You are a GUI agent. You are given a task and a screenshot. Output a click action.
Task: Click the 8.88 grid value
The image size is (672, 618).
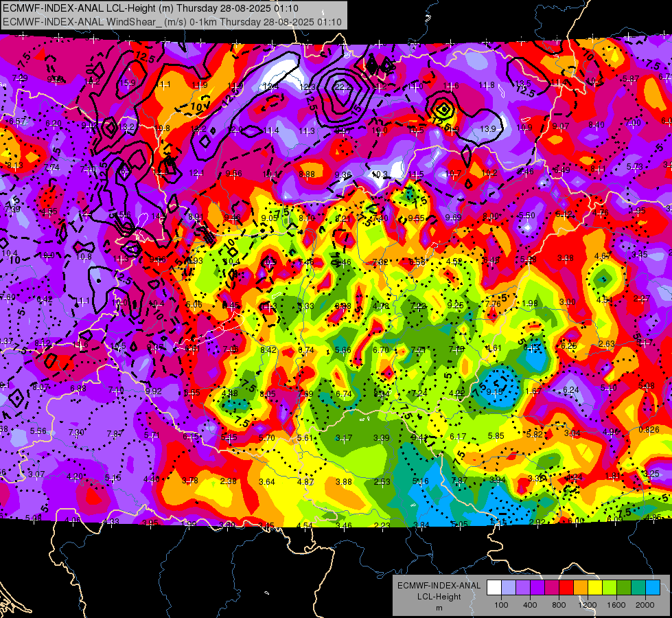point(307,174)
